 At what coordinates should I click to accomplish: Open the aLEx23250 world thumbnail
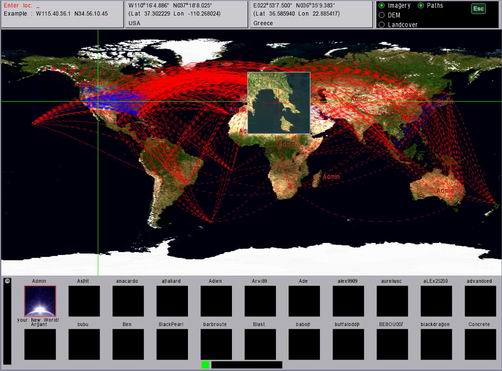tap(436, 301)
